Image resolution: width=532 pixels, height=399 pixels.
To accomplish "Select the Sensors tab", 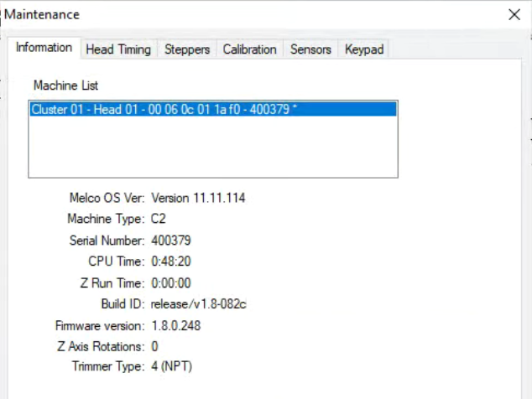I will [x=310, y=49].
